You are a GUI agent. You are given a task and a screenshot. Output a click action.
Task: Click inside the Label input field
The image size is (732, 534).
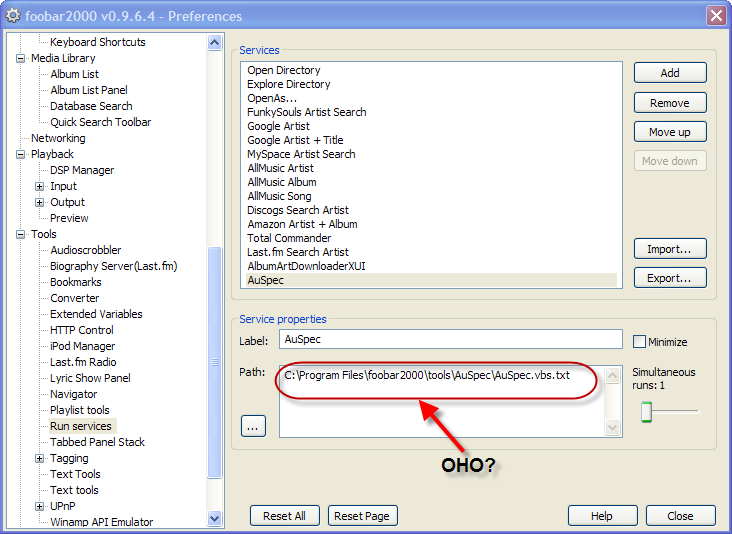click(x=450, y=339)
